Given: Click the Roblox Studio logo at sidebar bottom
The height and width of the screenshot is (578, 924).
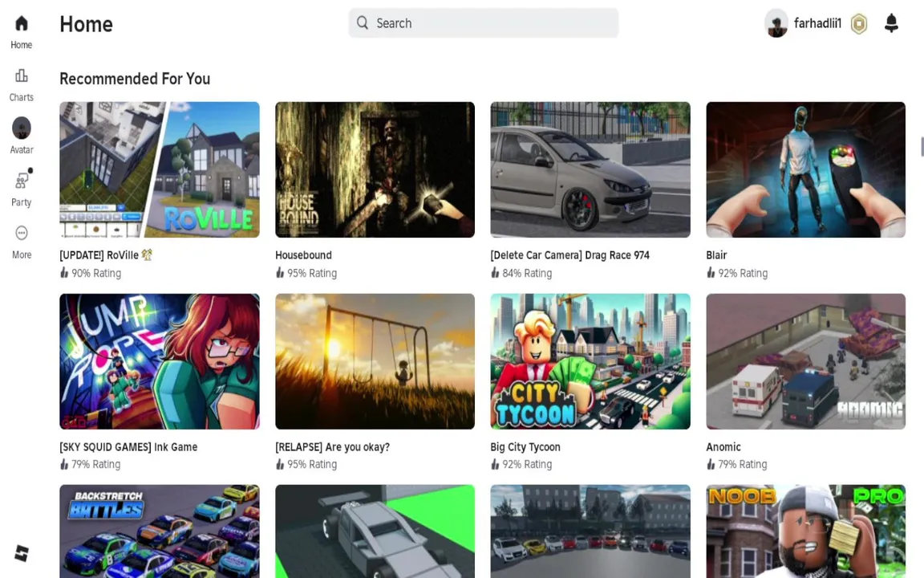Looking at the screenshot, I should [21, 553].
